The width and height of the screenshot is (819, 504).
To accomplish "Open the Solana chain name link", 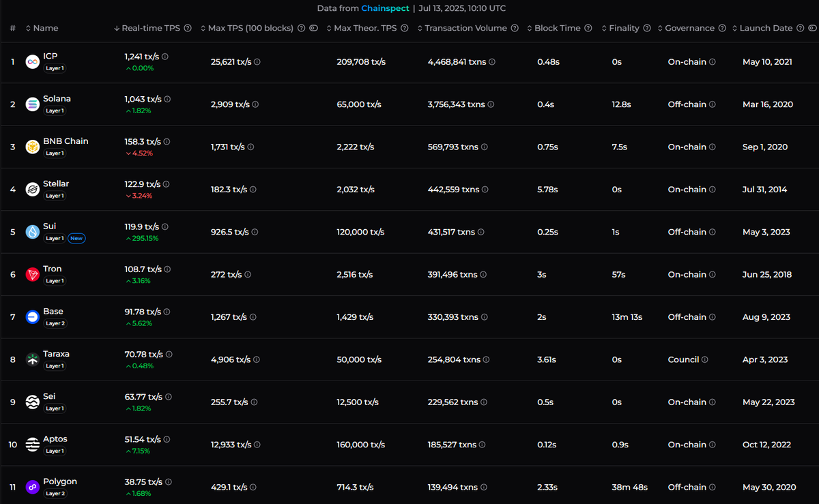I will (57, 98).
